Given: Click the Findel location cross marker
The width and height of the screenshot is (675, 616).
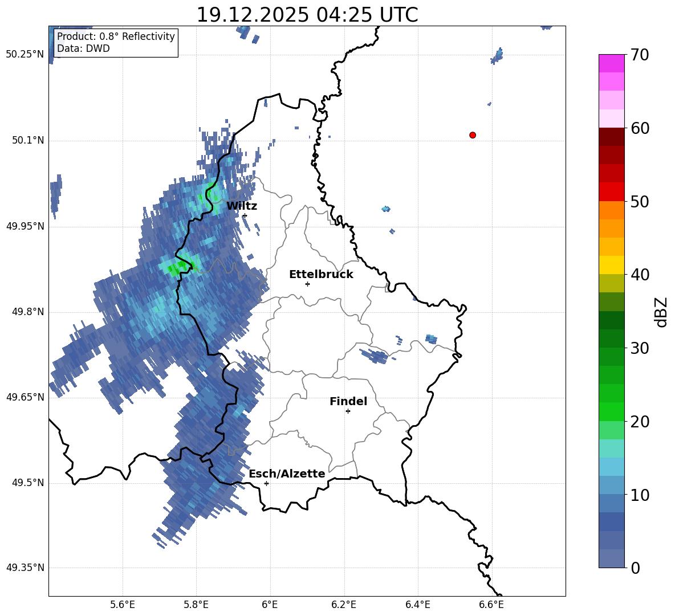Looking at the screenshot, I should (348, 411).
